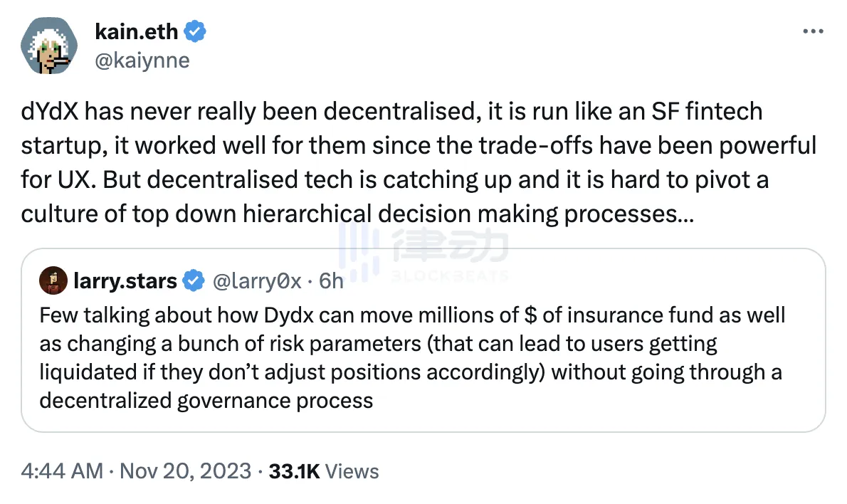Click the 律动 watermark characters
The width and height of the screenshot is (847, 504).
(450, 247)
